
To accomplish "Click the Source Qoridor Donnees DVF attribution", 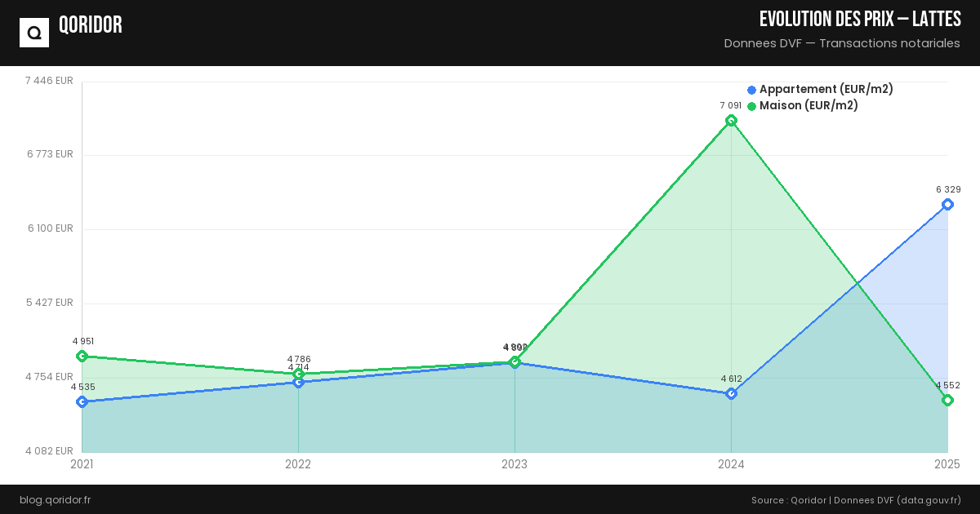I will click(856, 499).
